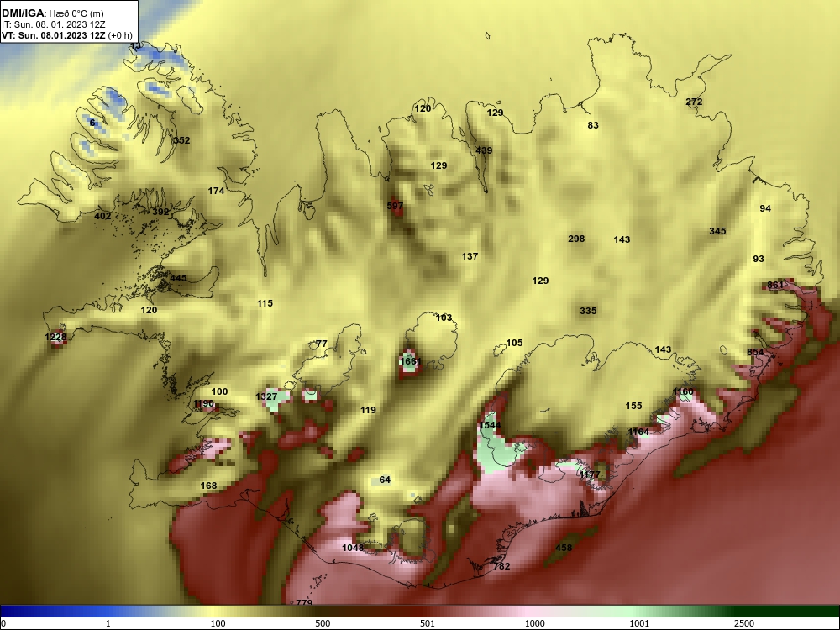Click the map value 77
Image resolution: width=840 pixels, height=630 pixels.
(322, 344)
